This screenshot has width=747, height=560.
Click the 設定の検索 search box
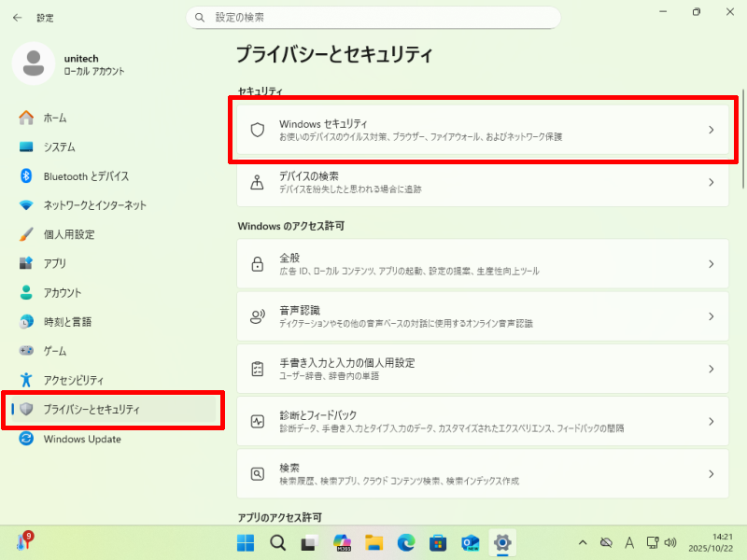pos(373,17)
